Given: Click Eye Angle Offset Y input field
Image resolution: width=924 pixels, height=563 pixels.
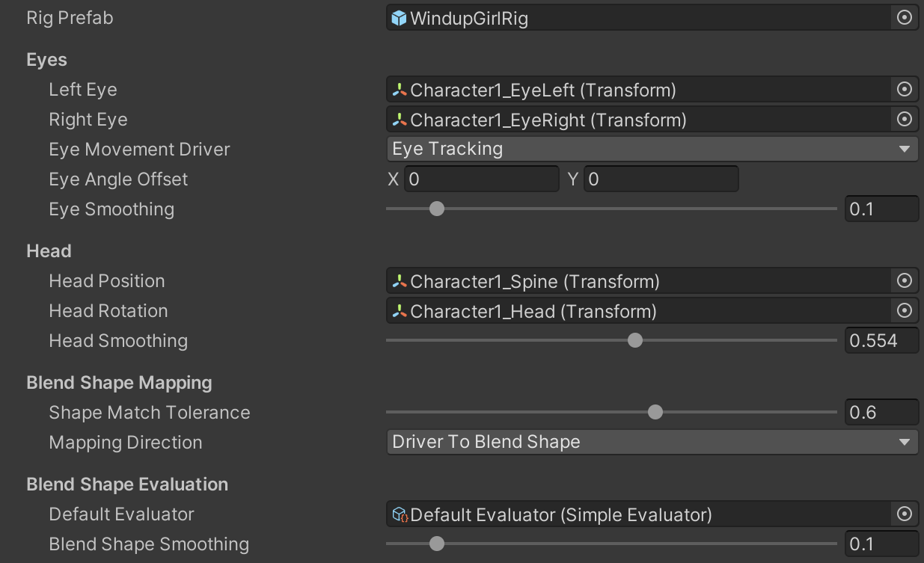Looking at the screenshot, I should coord(661,179).
